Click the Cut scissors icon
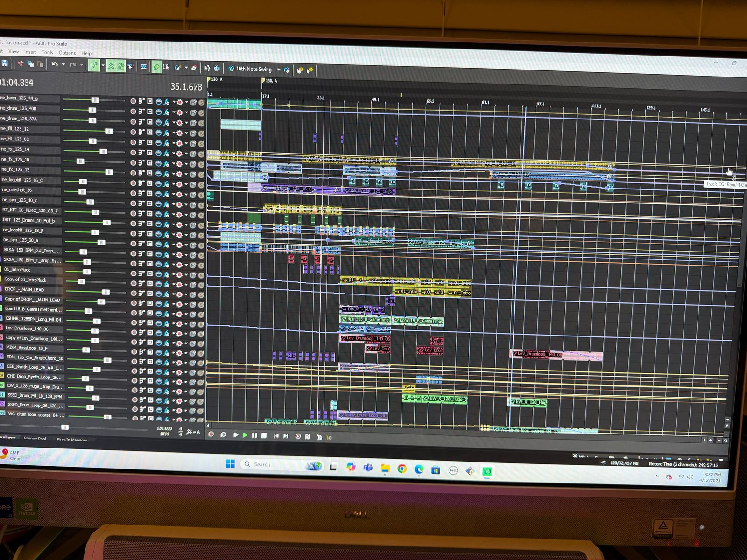This screenshot has height=560, width=747. pyautogui.click(x=20, y=63)
